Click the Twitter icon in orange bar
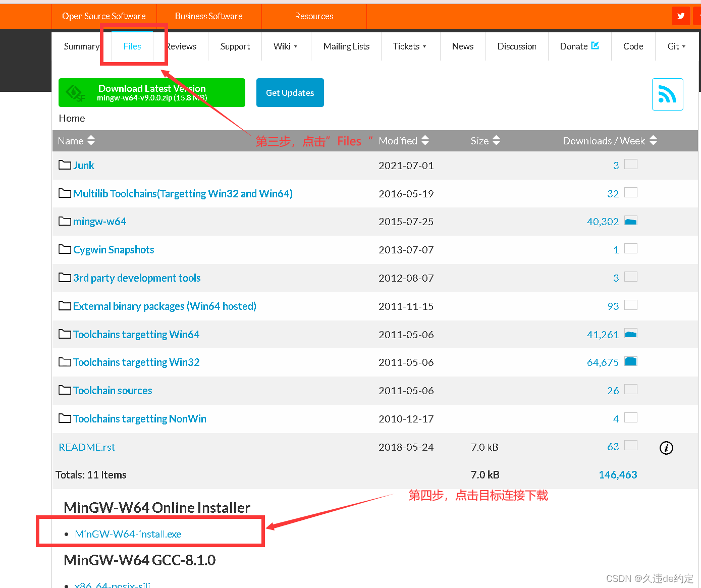The width and height of the screenshot is (701, 588). (681, 16)
